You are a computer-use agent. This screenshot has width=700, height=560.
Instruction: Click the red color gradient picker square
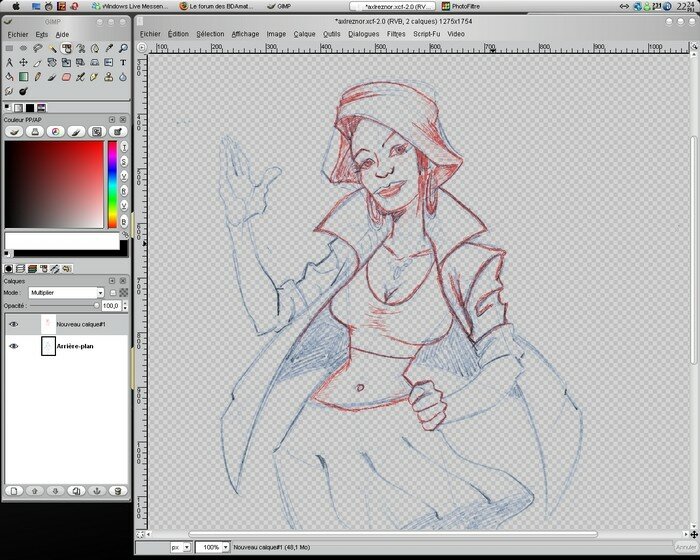click(54, 184)
